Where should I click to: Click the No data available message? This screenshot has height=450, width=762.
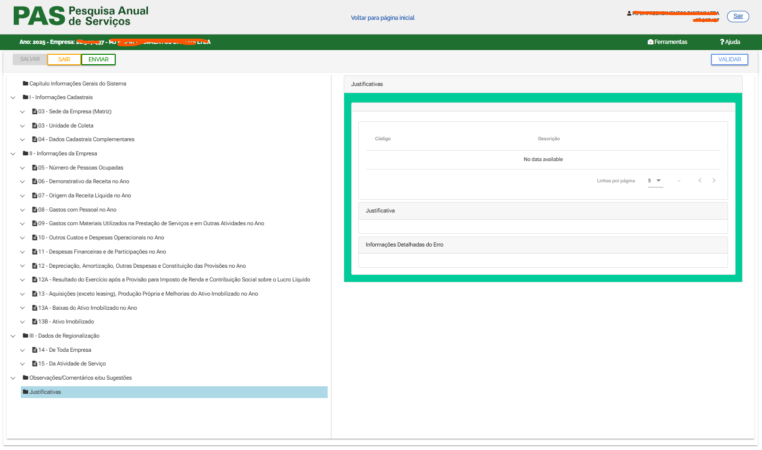pos(543,159)
